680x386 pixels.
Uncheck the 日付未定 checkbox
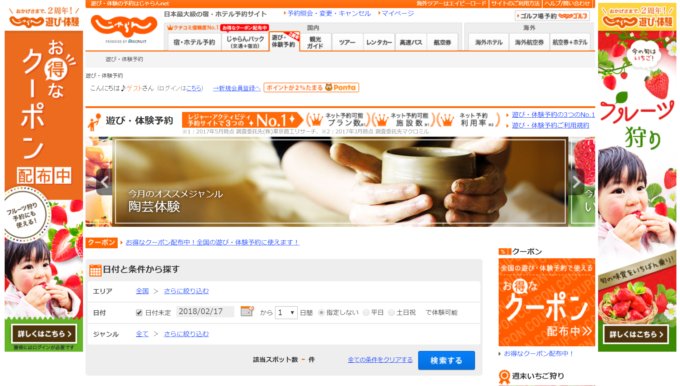[x=139, y=312]
